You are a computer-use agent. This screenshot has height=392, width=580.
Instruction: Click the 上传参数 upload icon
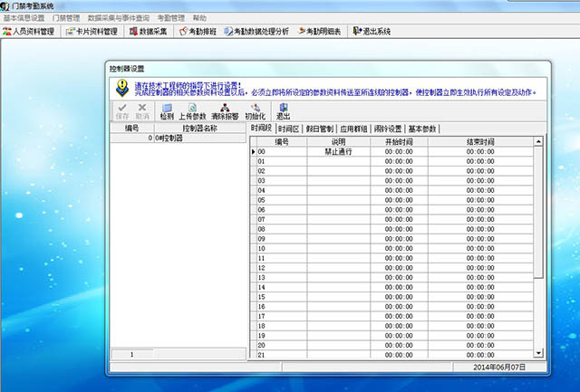pyautogui.click(x=192, y=110)
